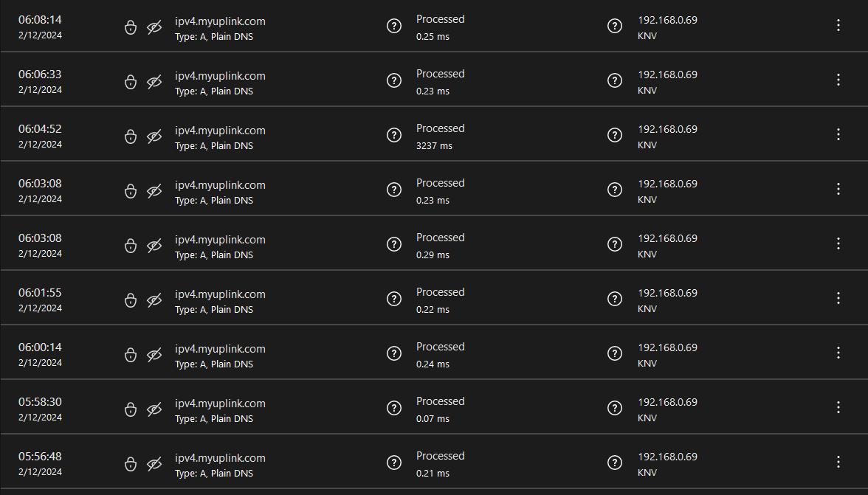
Task: Click the client info question icon in the 06:08:14 row
Action: click(614, 26)
